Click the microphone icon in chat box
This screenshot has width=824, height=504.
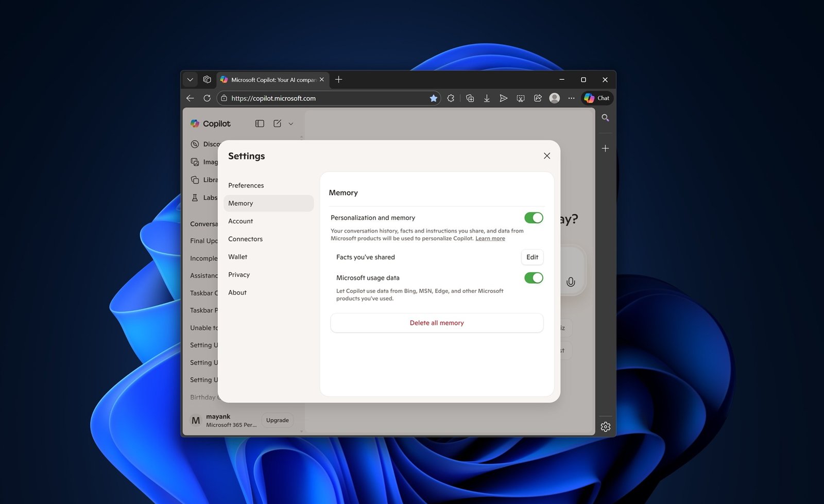coord(571,282)
